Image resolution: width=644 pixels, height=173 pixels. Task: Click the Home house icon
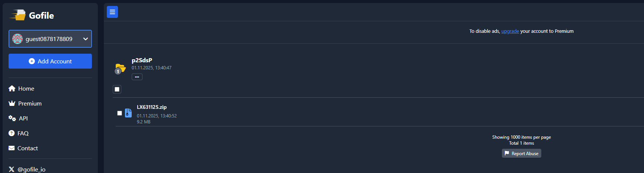[x=12, y=89]
